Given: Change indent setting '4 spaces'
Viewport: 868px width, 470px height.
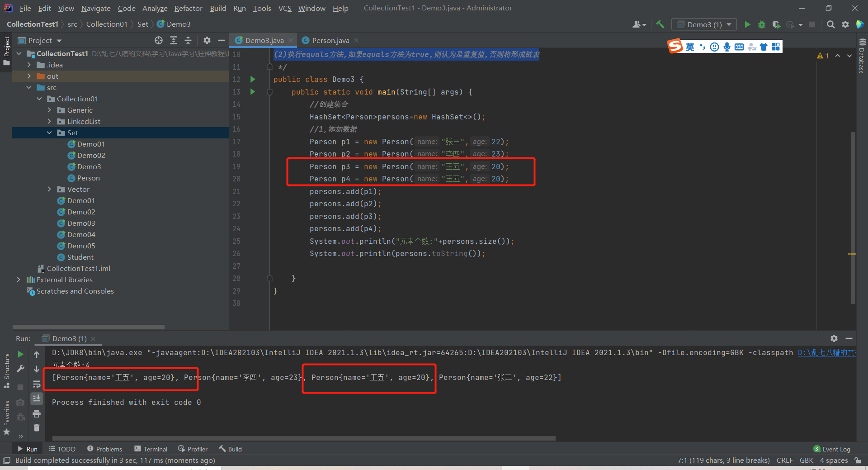Looking at the screenshot, I should tap(834, 460).
